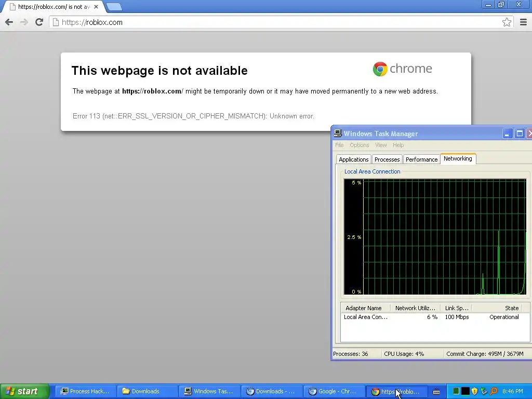This screenshot has height=399, width=532.
Task: Minimize the Chrome browser window
Action: (x=488, y=5)
